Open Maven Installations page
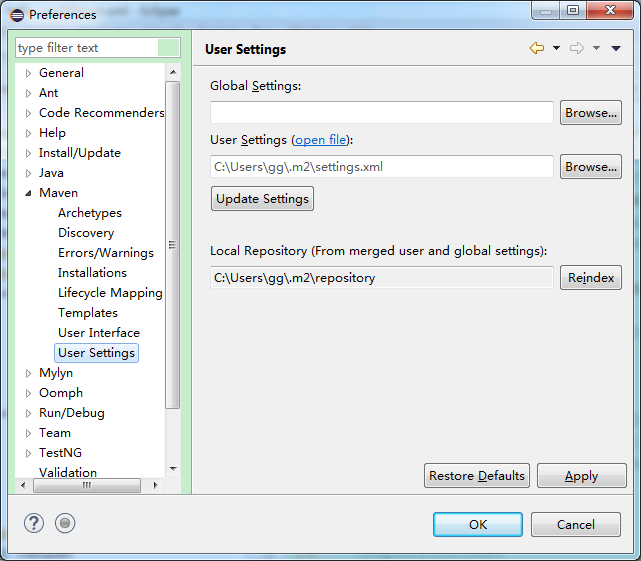 coord(92,273)
